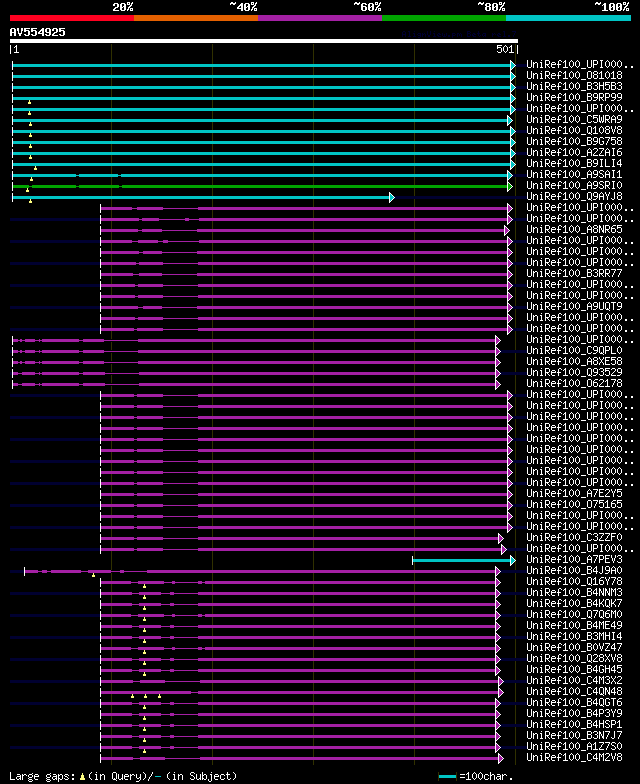
Task: Click the purple alignment bar for C9QPL0
Action: [x=256, y=352]
